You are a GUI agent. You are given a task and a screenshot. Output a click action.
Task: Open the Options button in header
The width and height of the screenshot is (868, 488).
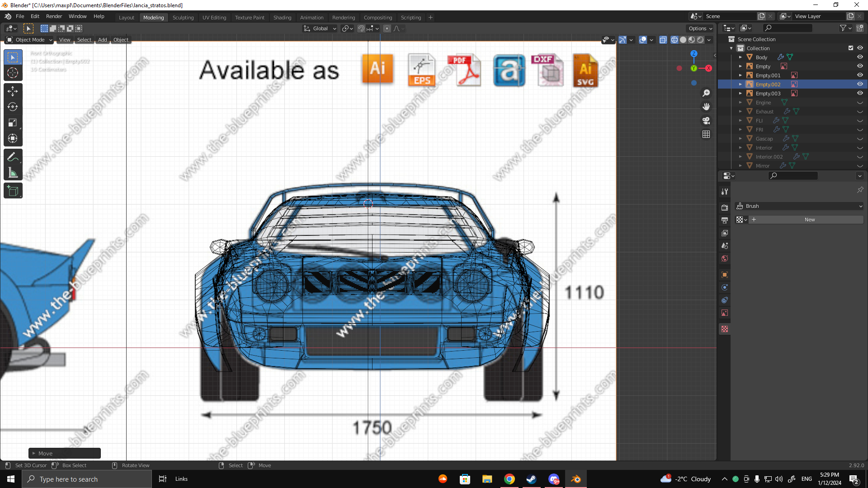click(700, 28)
